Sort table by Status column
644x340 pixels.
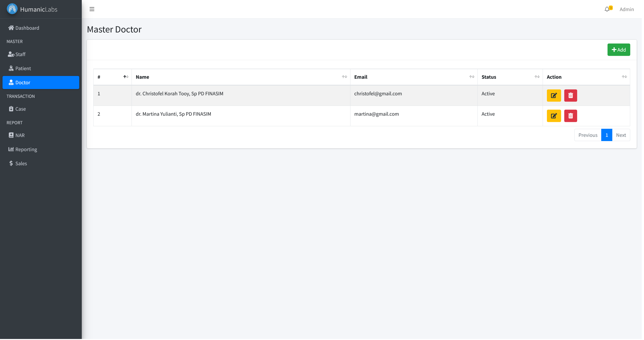[510, 77]
